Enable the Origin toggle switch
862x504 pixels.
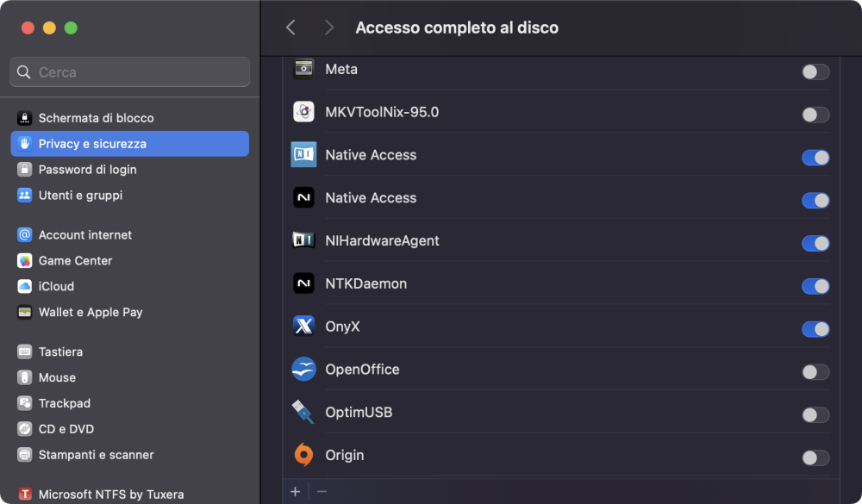[815, 457]
